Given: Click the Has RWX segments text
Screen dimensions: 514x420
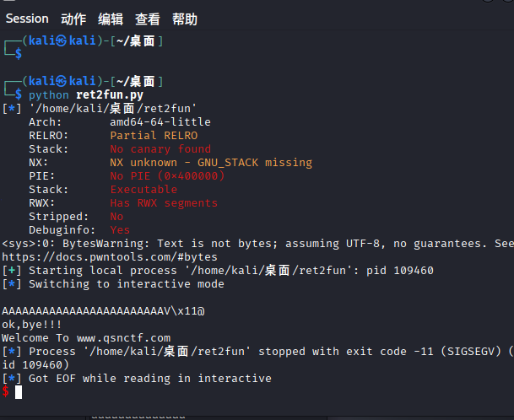Looking at the screenshot, I should [x=164, y=202].
